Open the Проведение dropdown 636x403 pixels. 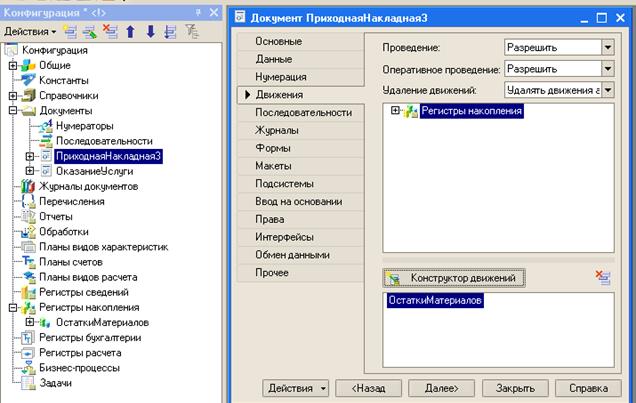click(608, 47)
